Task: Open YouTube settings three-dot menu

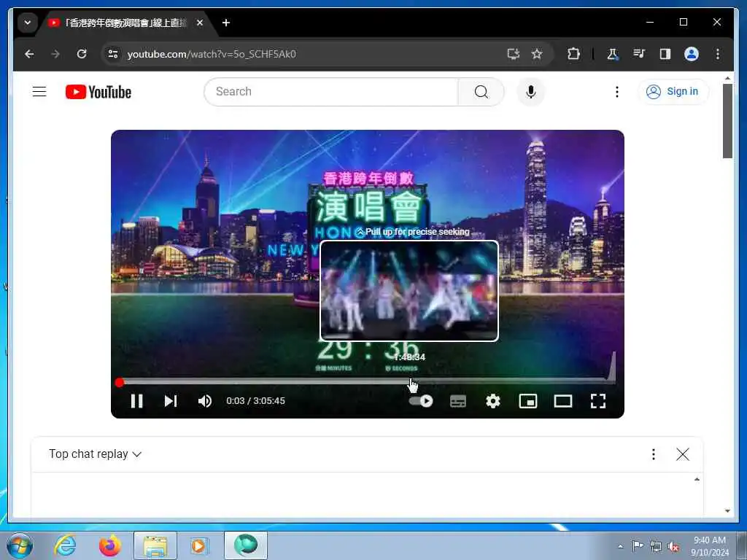Action: tap(617, 91)
